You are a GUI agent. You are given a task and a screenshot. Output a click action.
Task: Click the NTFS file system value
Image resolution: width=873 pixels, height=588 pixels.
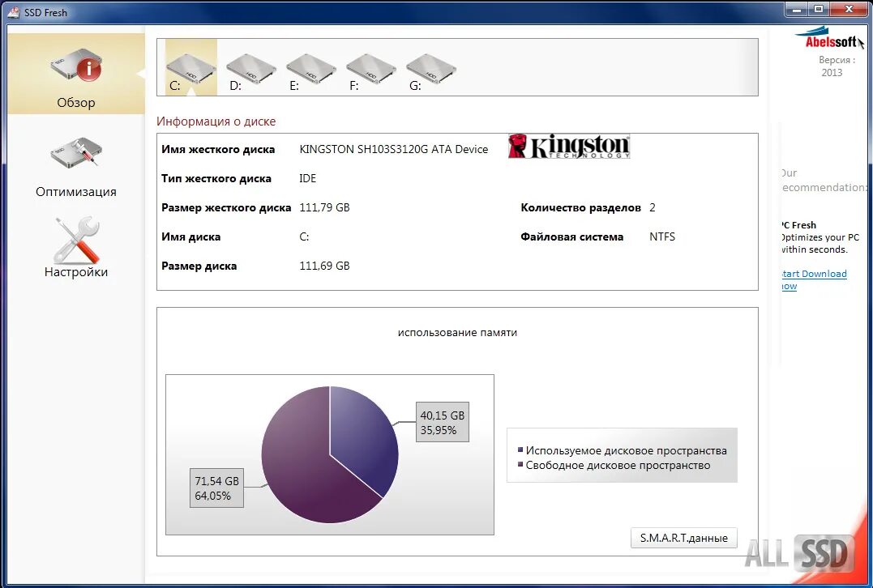tap(662, 236)
